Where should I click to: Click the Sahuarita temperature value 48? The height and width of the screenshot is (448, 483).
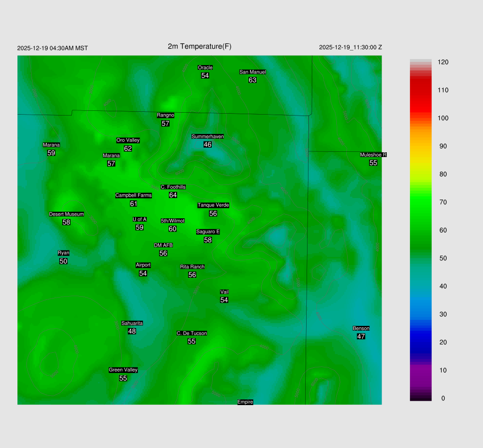[x=132, y=332]
